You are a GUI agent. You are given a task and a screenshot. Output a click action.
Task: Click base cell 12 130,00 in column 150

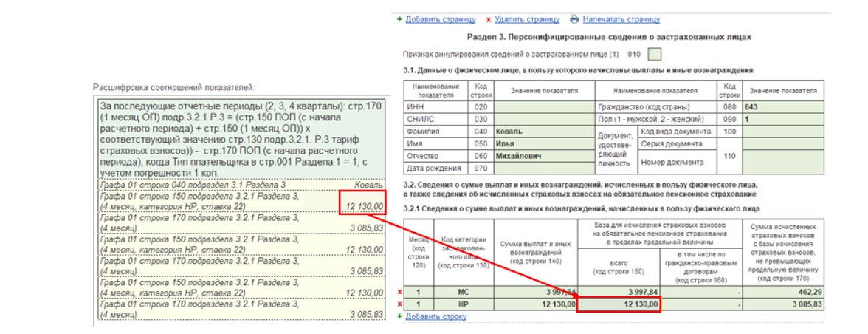619,304
